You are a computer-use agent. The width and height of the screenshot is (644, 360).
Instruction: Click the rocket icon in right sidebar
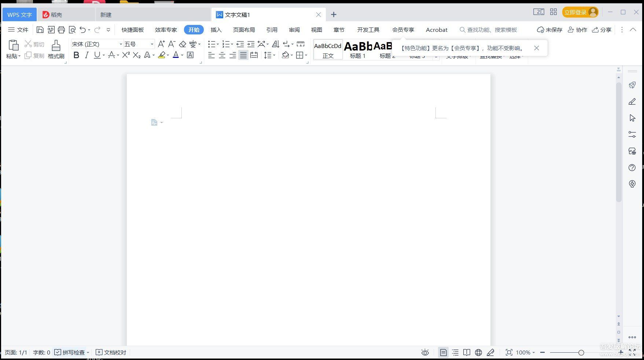tap(632, 85)
